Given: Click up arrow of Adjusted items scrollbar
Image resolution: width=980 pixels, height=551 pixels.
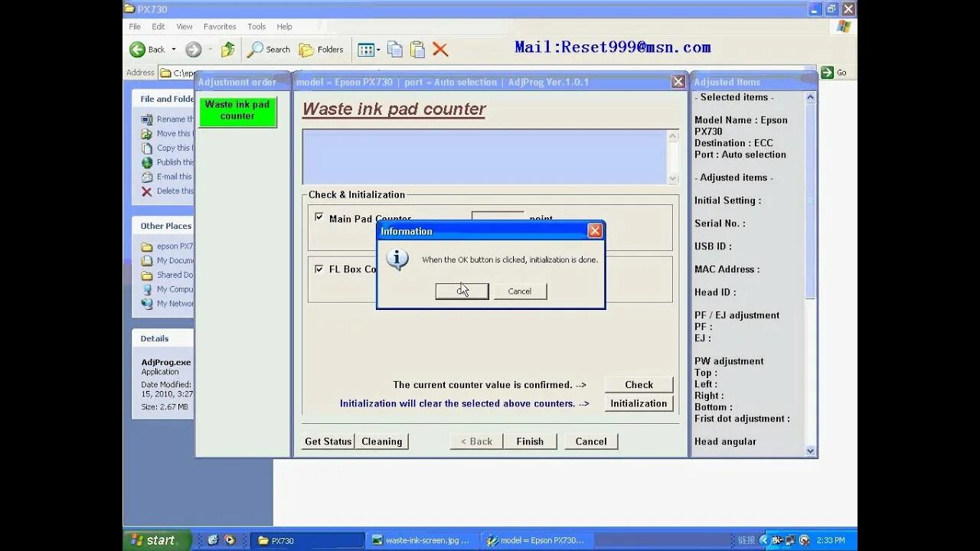Looking at the screenshot, I should 811,97.
